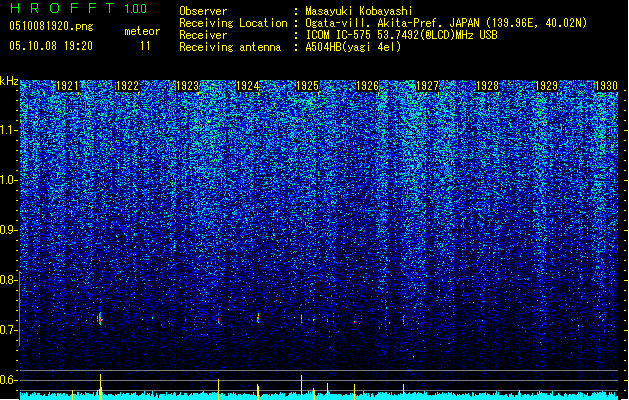Click the 1922 time marker
This screenshot has width=629, height=400.
pos(127,86)
